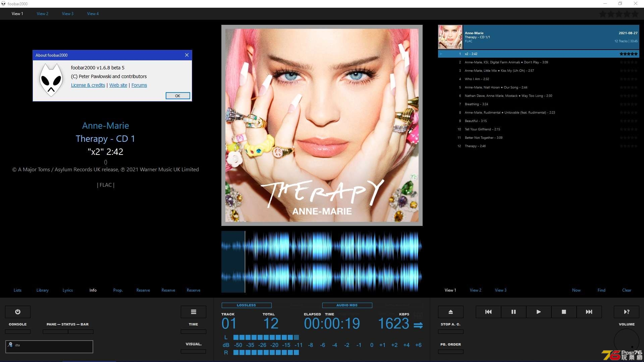Screen dimensions: 644x362
Task: Open the Lyrics panel tab
Action: (68, 290)
